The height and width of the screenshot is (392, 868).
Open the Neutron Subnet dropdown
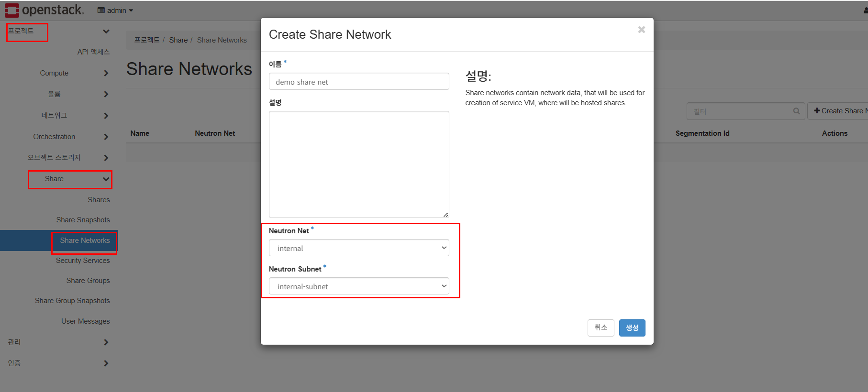coord(359,286)
